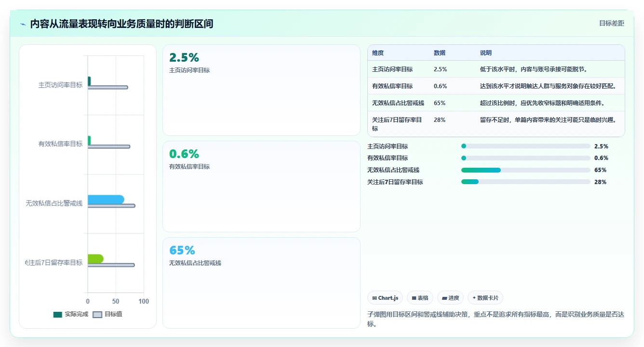Click the 目标差距 label in header
The width and height of the screenshot is (644, 347).
pos(611,23)
